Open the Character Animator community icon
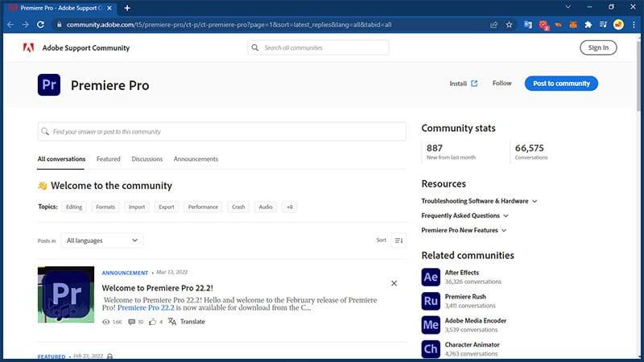644x362 pixels. [431, 348]
